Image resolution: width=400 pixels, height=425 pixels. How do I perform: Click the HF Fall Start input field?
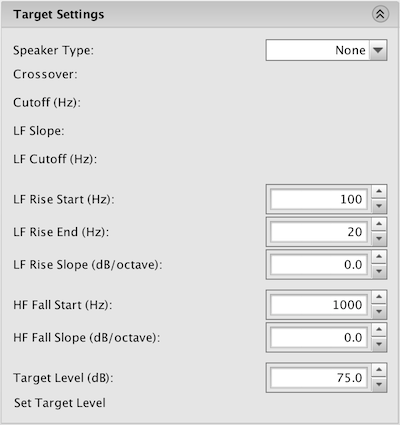pos(319,305)
